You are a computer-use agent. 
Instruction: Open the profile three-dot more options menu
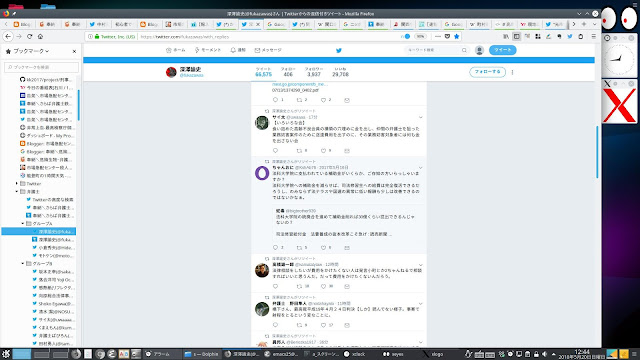coord(512,72)
